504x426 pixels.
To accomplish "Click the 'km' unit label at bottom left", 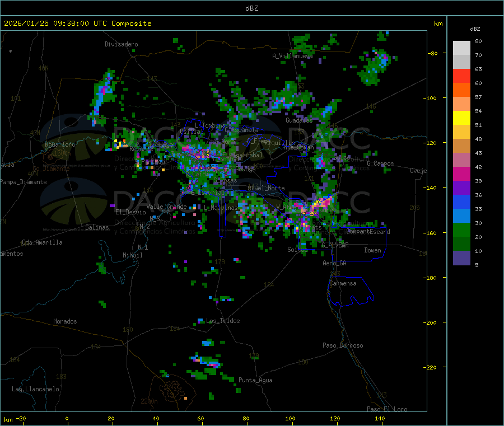I will pyautogui.click(x=8, y=420).
